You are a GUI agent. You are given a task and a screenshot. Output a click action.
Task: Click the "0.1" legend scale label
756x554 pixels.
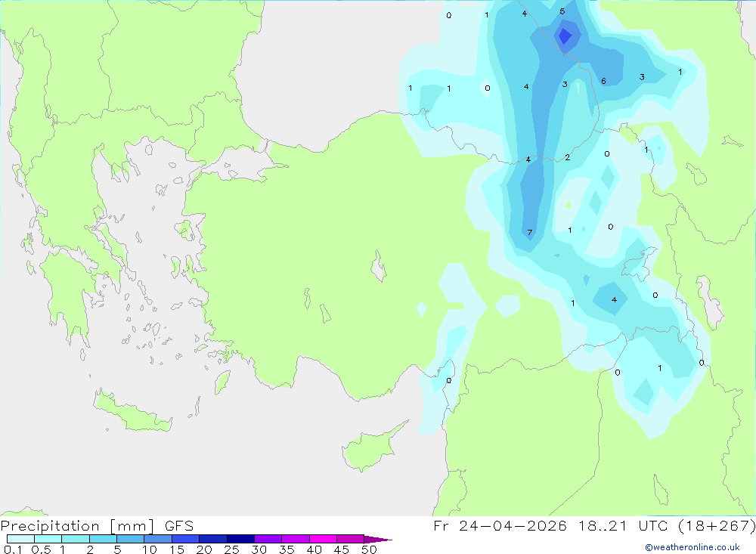click(13, 549)
